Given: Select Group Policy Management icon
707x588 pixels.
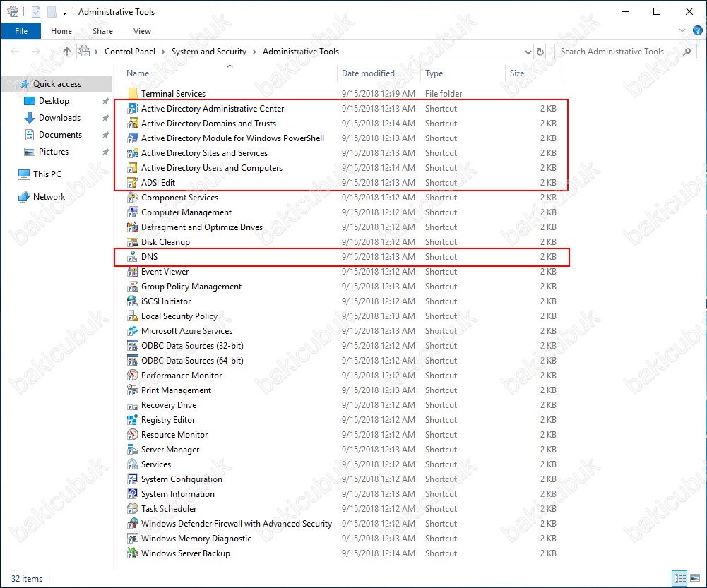Looking at the screenshot, I should pos(132,287).
